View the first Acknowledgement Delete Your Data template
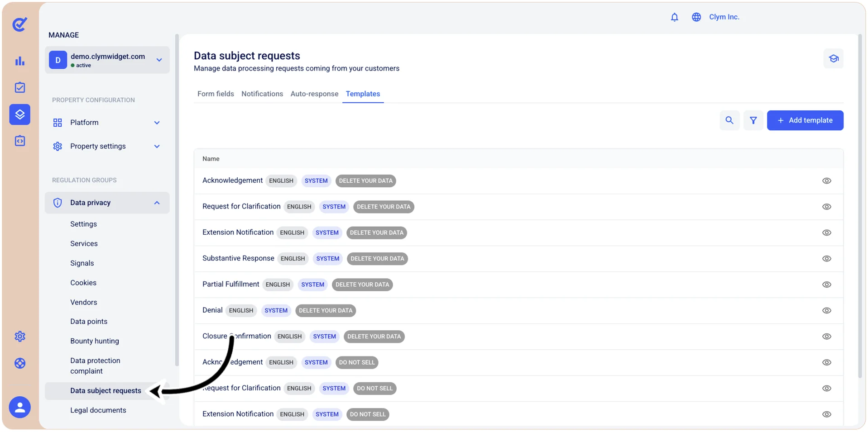Viewport: 868px width, 432px height. point(826,180)
